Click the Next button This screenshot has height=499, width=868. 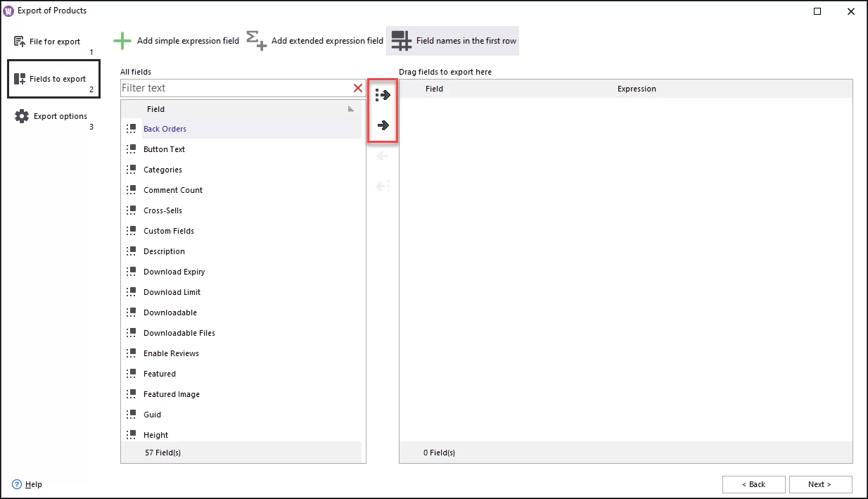pyautogui.click(x=820, y=484)
